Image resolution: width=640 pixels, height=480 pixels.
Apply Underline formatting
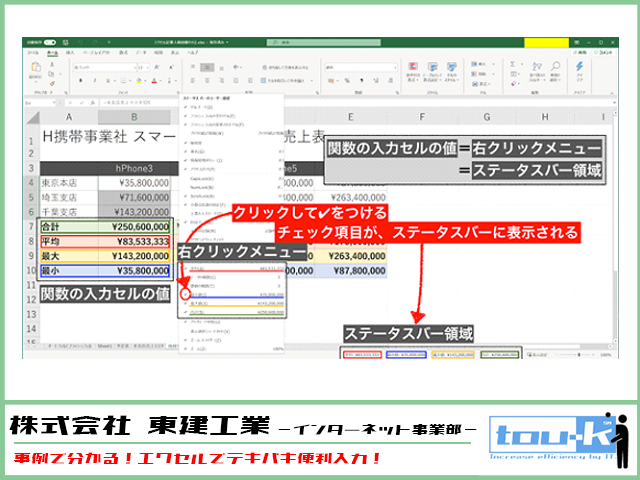coord(108,81)
